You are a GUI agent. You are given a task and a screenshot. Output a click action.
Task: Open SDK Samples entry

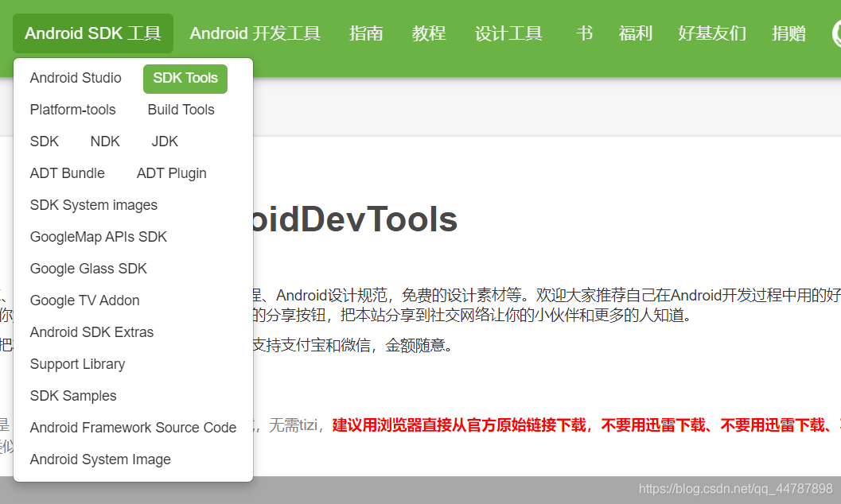click(73, 396)
